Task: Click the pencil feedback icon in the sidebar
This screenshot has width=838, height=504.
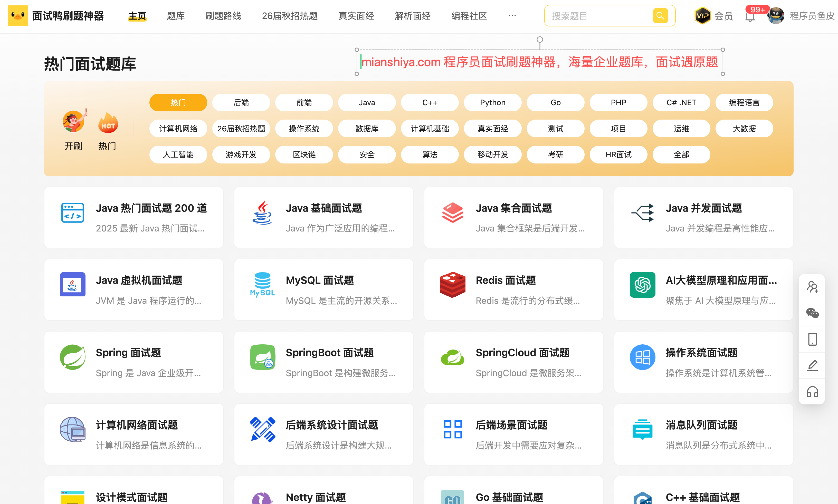Action: coord(812,365)
